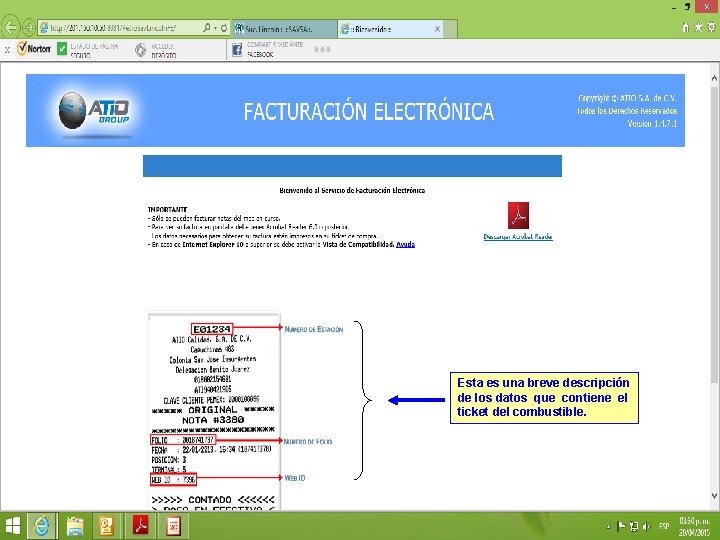Click the Action Center flag icon
Image resolution: width=720 pixels, height=540 pixels.
point(621,526)
